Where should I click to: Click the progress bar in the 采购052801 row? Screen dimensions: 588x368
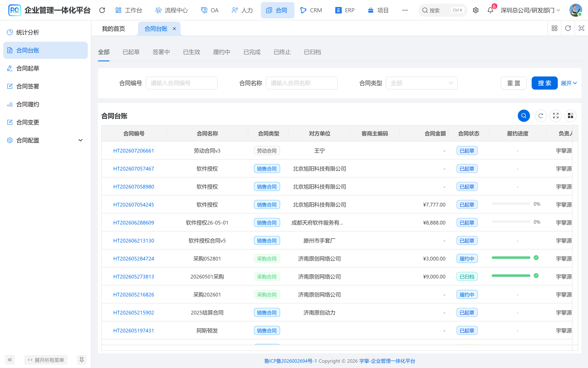pyautogui.click(x=511, y=258)
